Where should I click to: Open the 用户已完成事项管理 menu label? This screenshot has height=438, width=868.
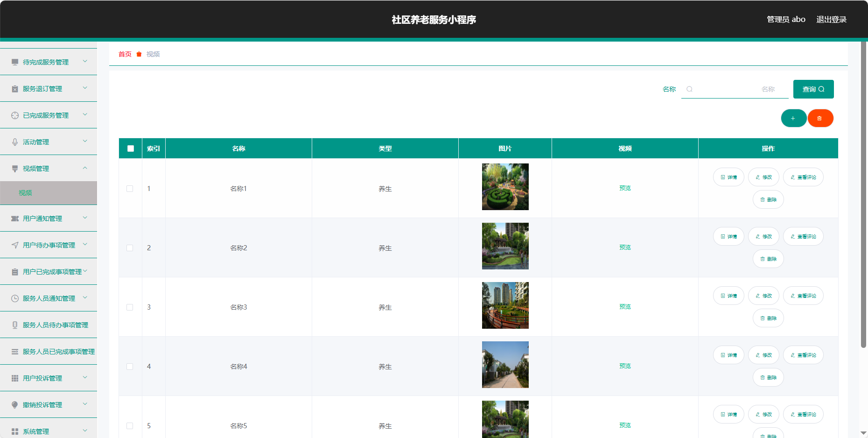point(52,272)
